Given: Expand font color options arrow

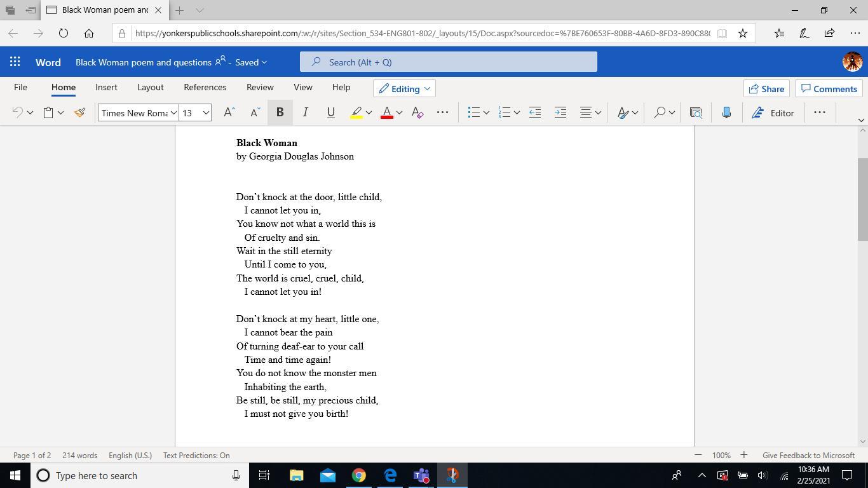Looking at the screenshot, I should (399, 112).
